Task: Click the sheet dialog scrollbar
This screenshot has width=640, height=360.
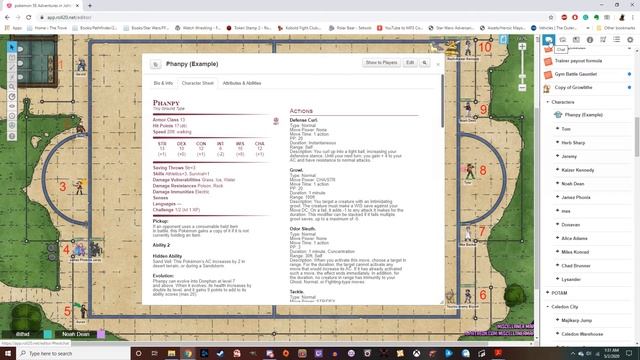Action: tap(442, 102)
